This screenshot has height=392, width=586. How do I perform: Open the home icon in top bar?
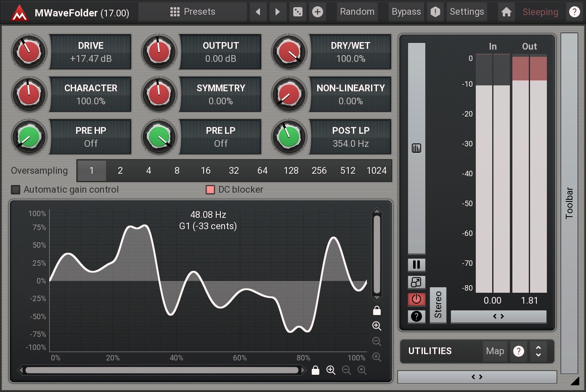(506, 12)
